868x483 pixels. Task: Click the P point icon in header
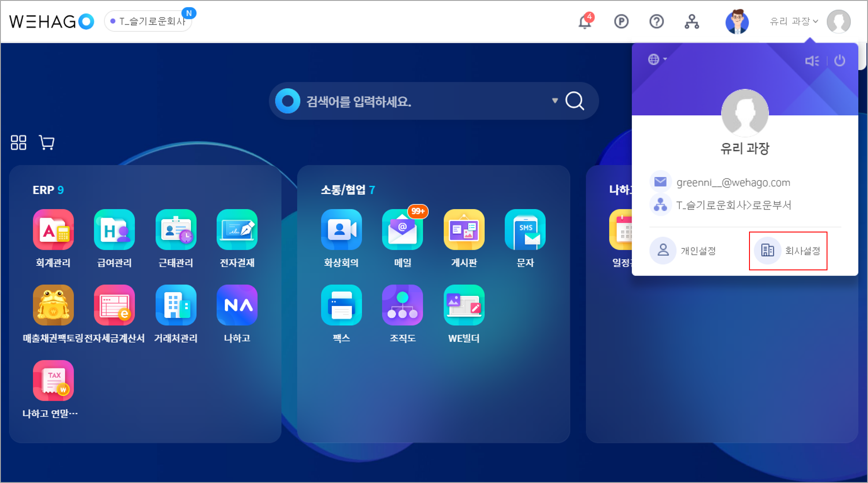click(621, 21)
